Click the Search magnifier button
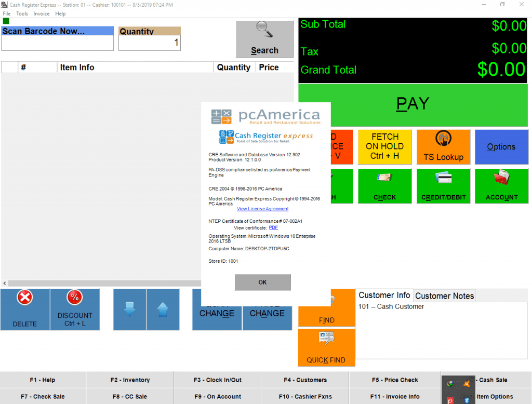Image resolution: width=532 pixels, height=404 pixels. [x=264, y=39]
